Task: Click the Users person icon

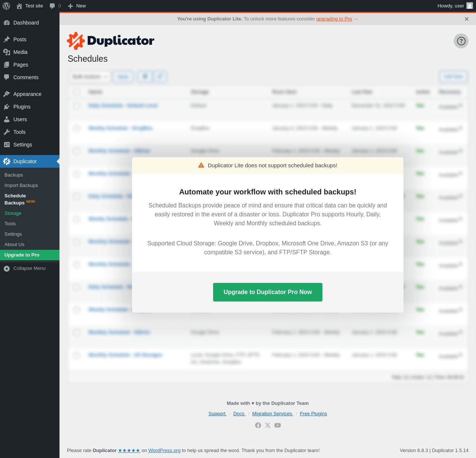Action: coord(7,119)
